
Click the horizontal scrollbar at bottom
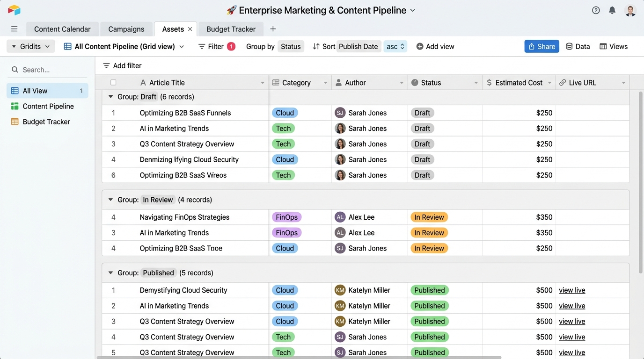pyautogui.click(x=299, y=357)
